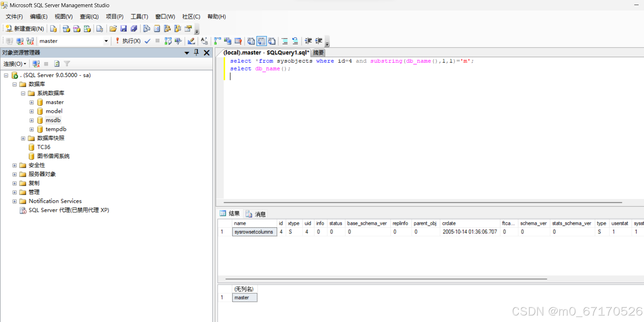Click the Save All icon

(134, 29)
